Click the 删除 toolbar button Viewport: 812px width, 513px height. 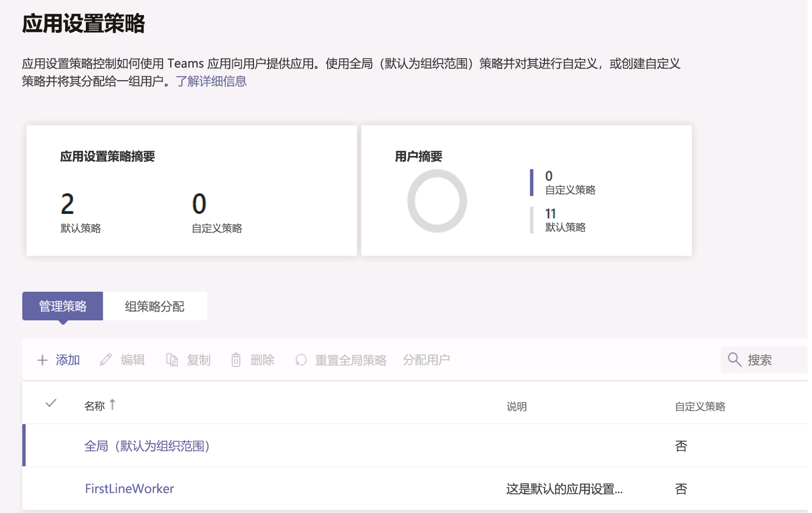tap(252, 360)
